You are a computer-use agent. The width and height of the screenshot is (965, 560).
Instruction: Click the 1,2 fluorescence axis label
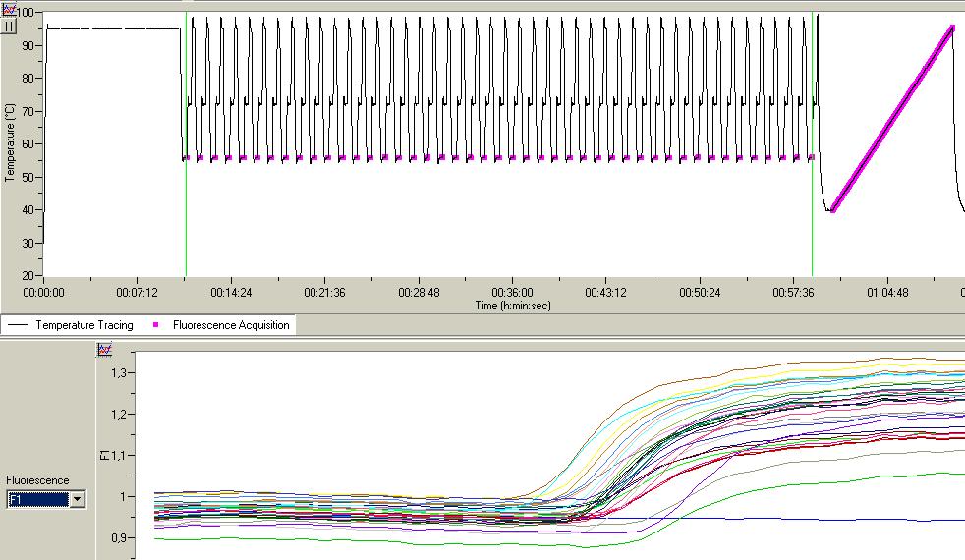tap(119, 415)
